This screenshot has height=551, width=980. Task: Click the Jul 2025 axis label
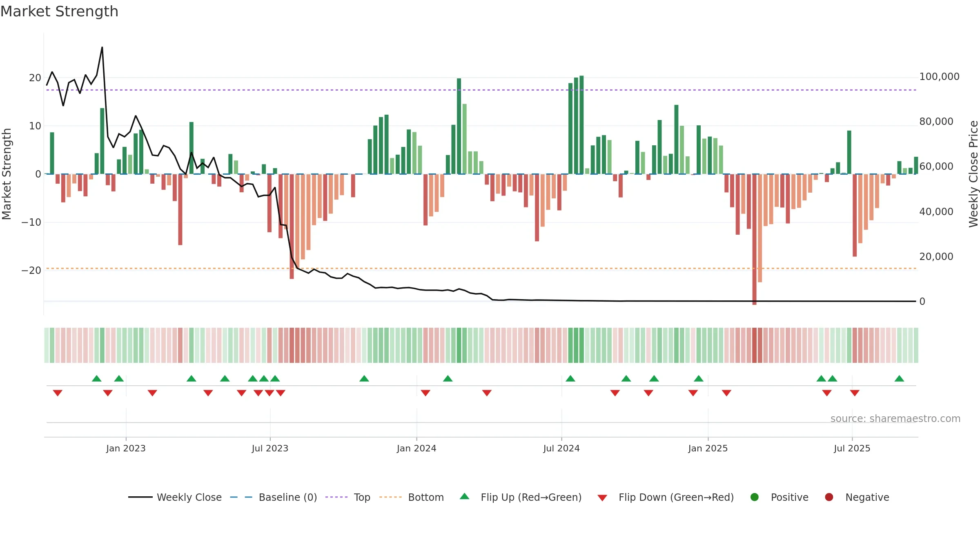tap(852, 448)
